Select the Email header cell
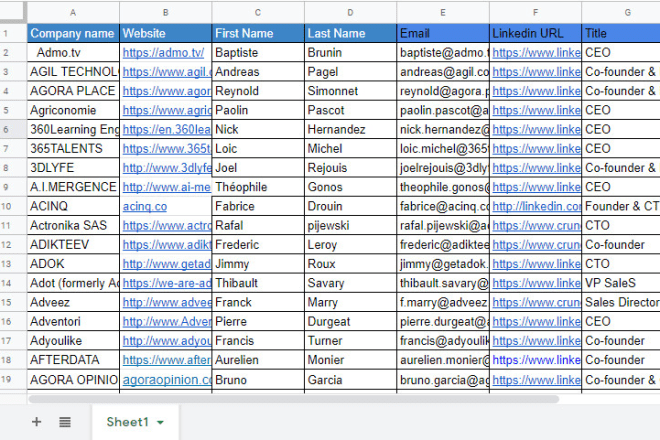This screenshot has width=660, height=440. (x=443, y=33)
